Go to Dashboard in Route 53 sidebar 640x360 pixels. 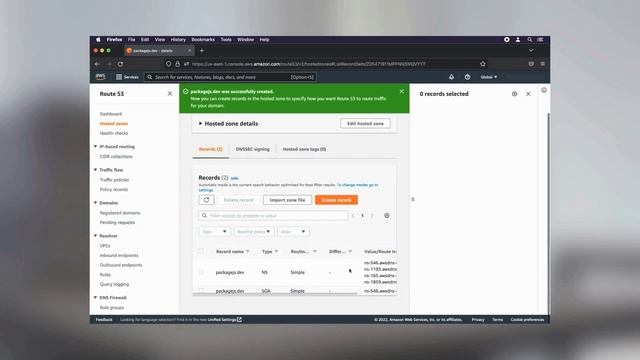coord(111,114)
